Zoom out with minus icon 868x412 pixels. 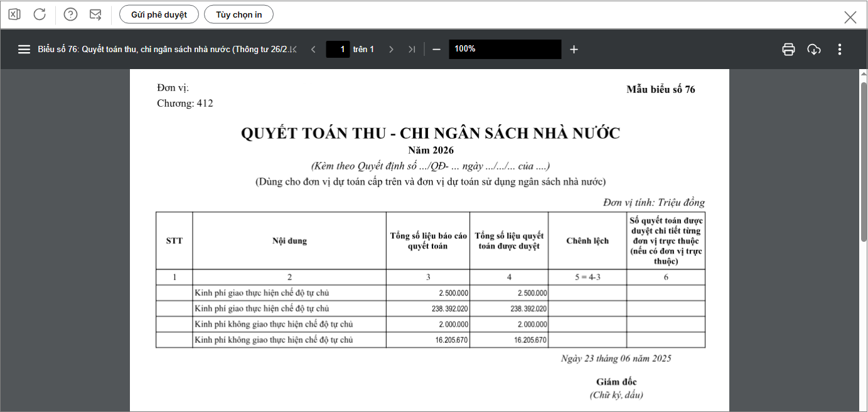click(437, 49)
